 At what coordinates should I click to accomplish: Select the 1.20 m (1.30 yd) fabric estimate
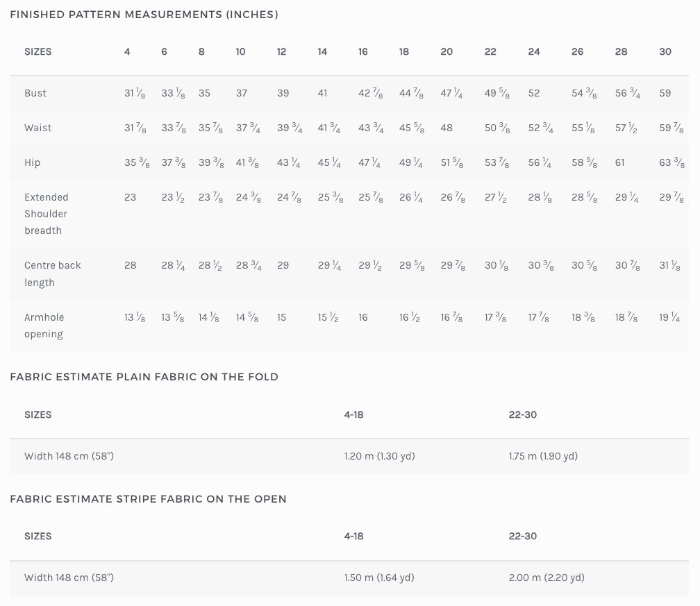379,456
